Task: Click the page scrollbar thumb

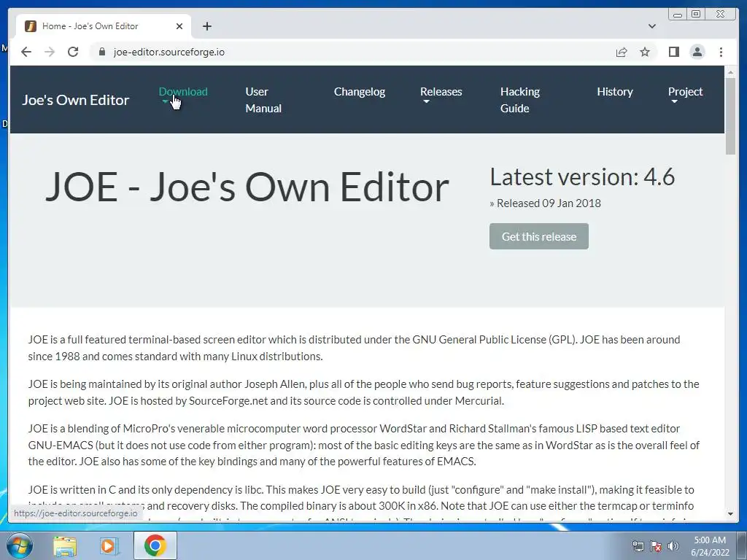Action: pyautogui.click(x=730, y=116)
